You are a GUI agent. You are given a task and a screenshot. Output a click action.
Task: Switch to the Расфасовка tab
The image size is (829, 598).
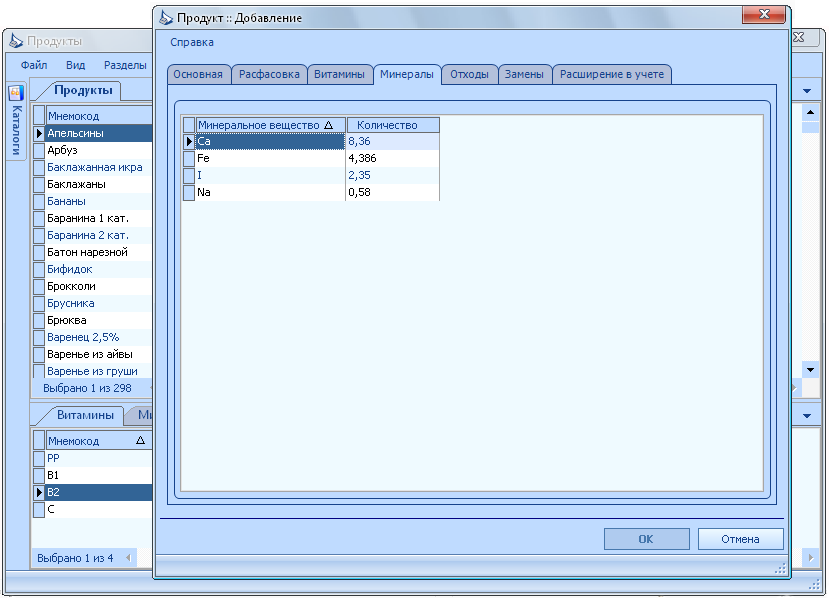click(x=269, y=75)
